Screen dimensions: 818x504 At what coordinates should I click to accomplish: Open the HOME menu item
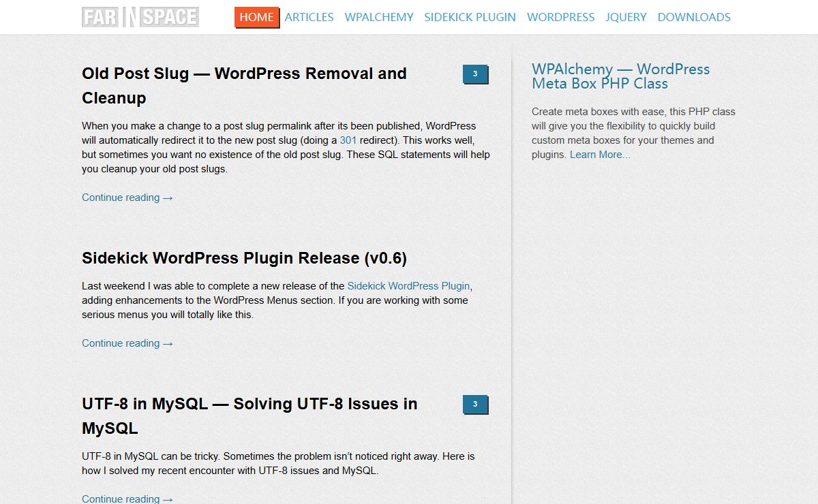pyautogui.click(x=257, y=17)
